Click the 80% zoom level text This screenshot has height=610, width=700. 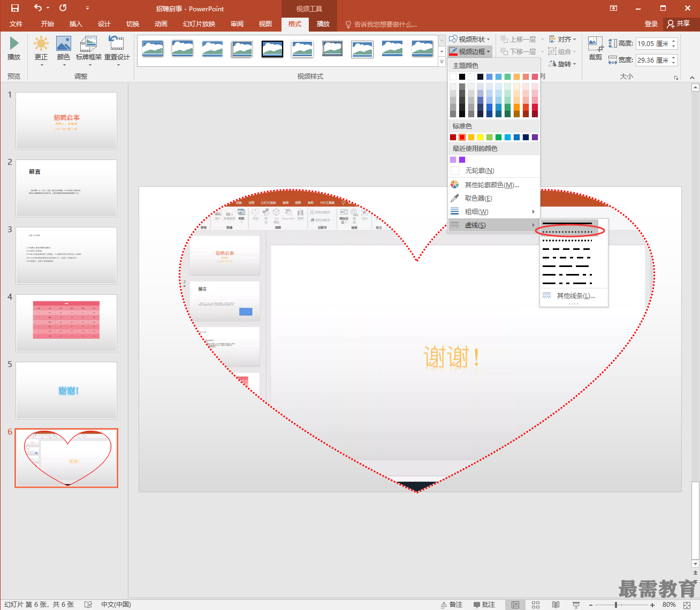coord(669,605)
